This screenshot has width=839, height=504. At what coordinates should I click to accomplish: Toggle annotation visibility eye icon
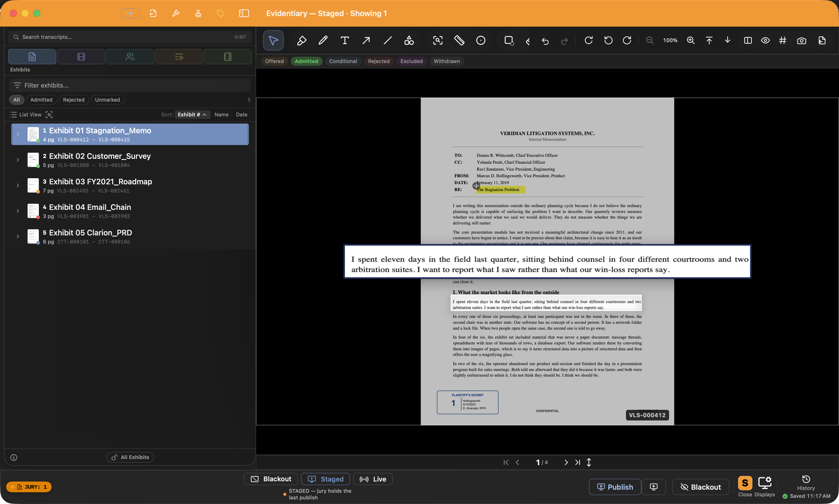coord(765,40)
